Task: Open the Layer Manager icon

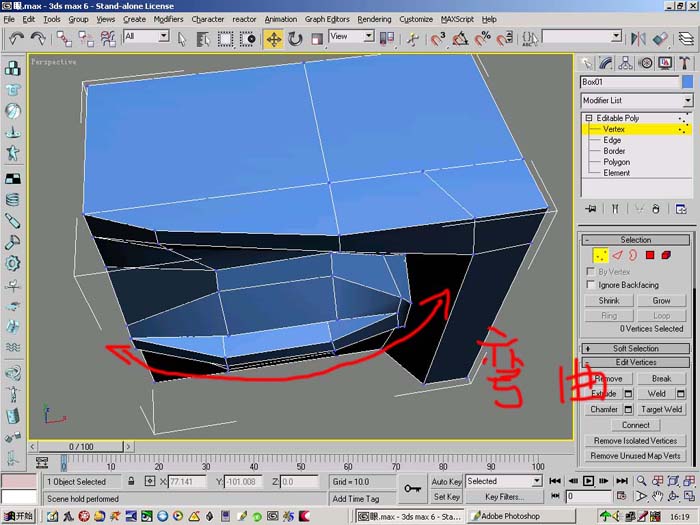Action: (x=686, y=39)
